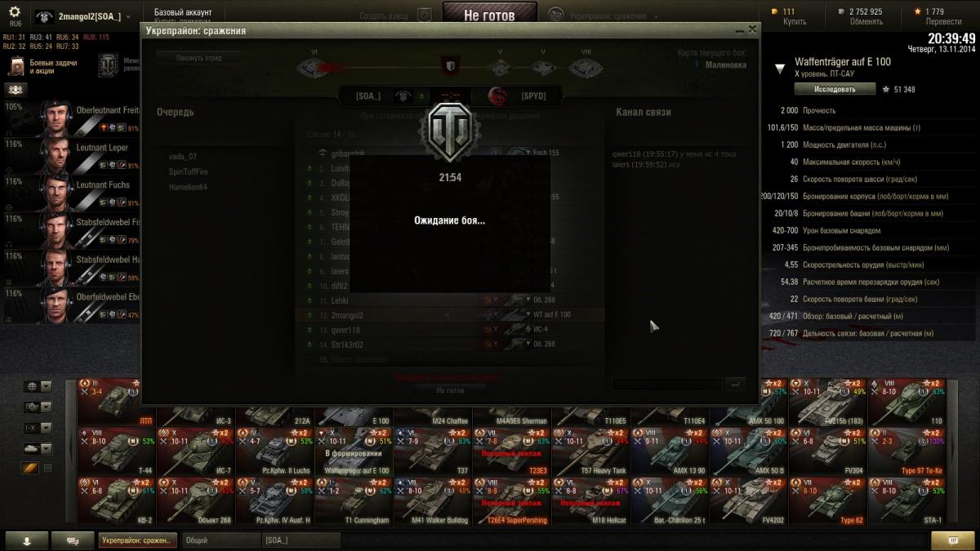
Task: Select the ИС-7 tank in the carousel
Action: point(196,451)
